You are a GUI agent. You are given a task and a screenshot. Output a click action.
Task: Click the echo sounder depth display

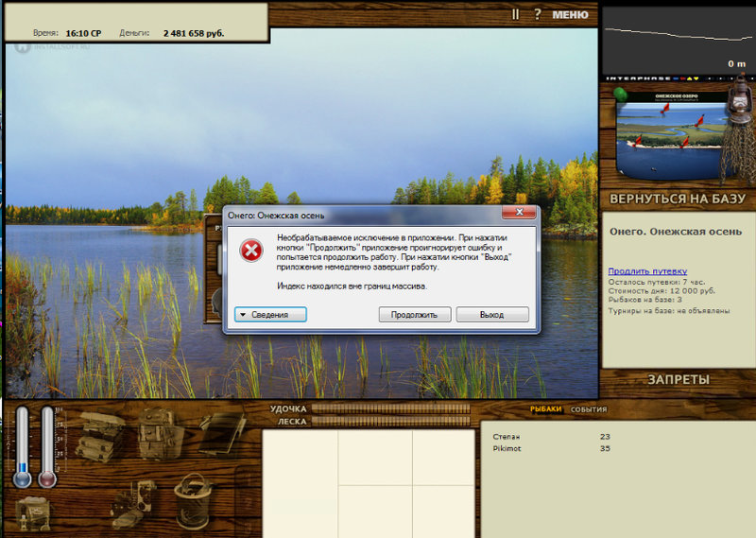678,41
